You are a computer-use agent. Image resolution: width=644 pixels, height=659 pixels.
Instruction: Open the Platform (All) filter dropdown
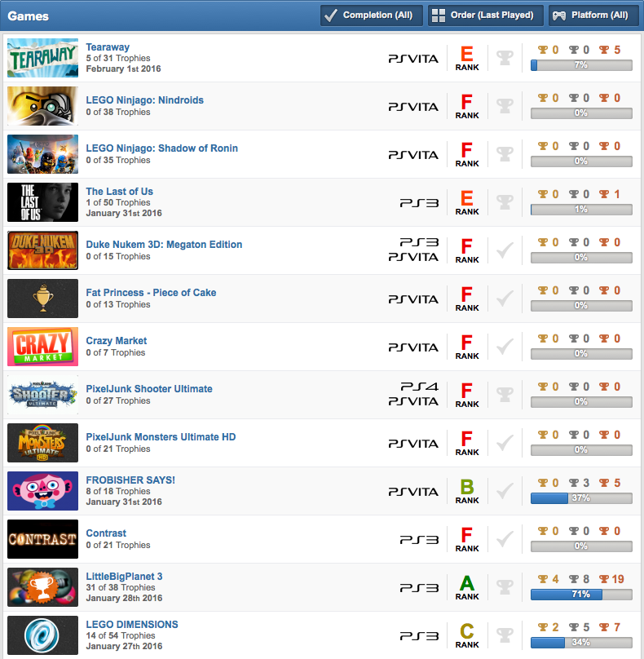(x=593, y=15)
